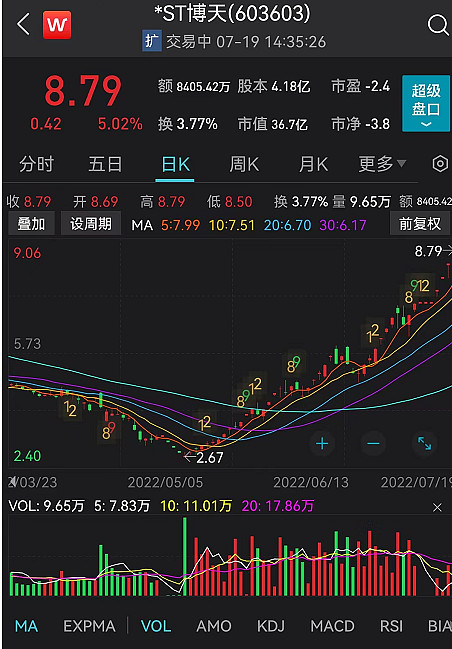Open chart settings hexagon icon

click(x=440, y=164)
